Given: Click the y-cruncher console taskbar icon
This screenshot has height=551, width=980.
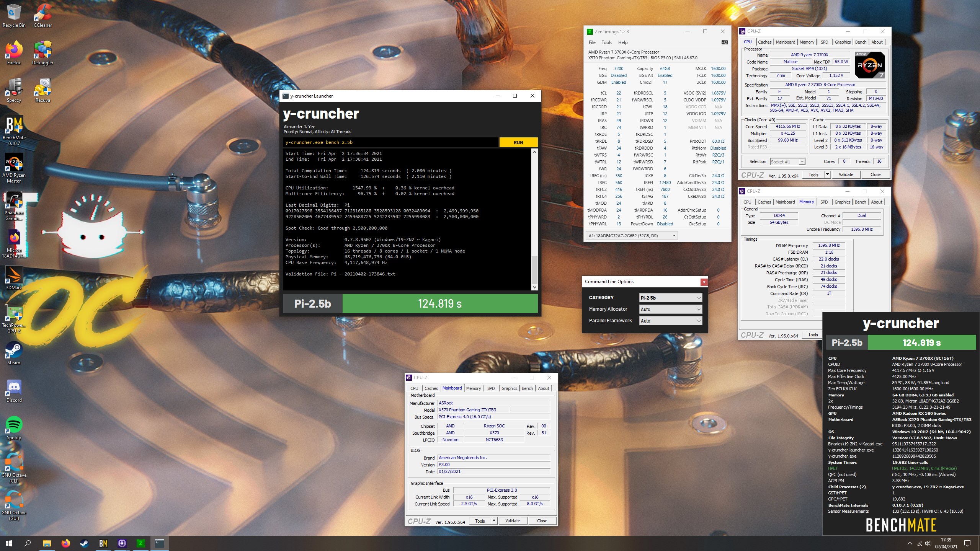Looking at the screenshot, I should pyautogui.click(x=160, y=543).
